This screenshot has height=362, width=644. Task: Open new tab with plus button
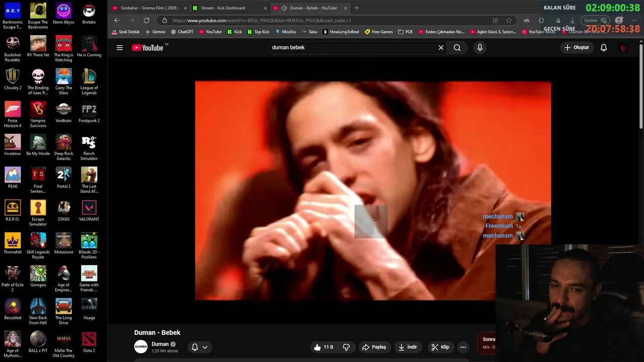357,8
